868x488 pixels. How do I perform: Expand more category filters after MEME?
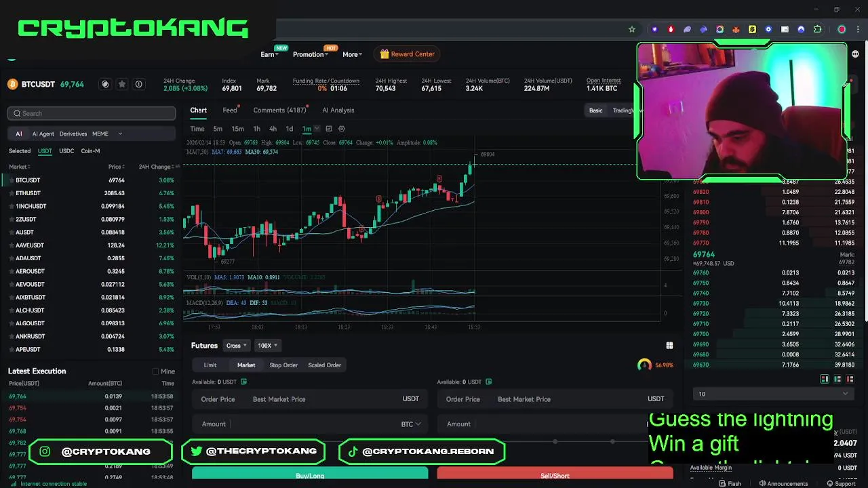click(120, 134)
